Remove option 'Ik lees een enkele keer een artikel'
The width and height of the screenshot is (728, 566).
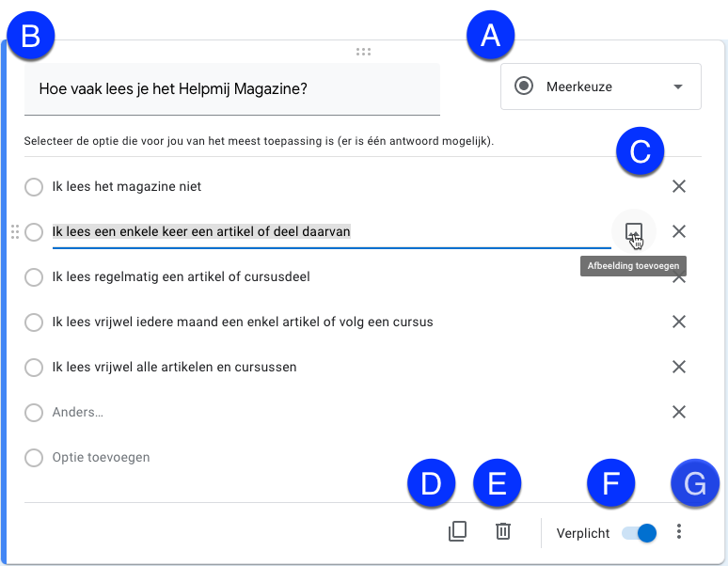point(679,231)
